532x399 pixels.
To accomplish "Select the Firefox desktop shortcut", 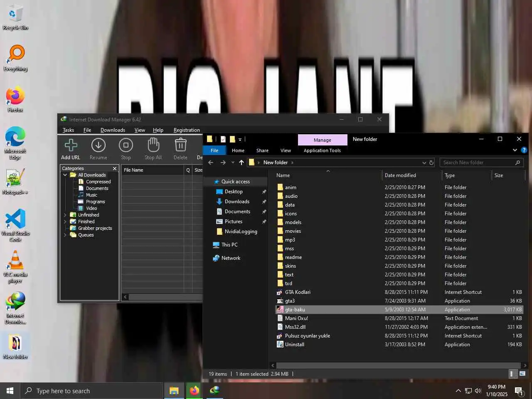I will tap(15, 99).
